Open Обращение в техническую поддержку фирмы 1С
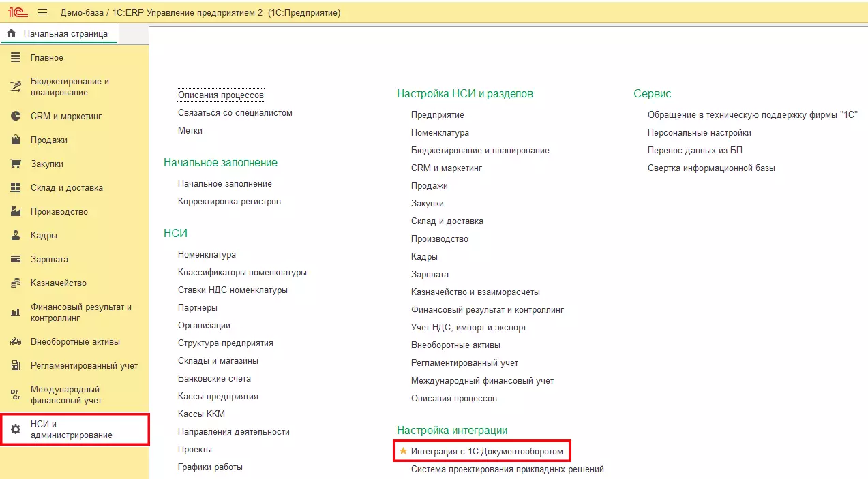The height and width of the screenshot is (479, 868). click(x=753, y=115)
